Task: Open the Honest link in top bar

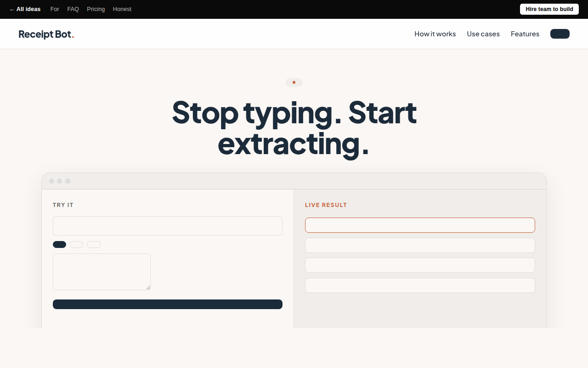Action: (122, 9)
